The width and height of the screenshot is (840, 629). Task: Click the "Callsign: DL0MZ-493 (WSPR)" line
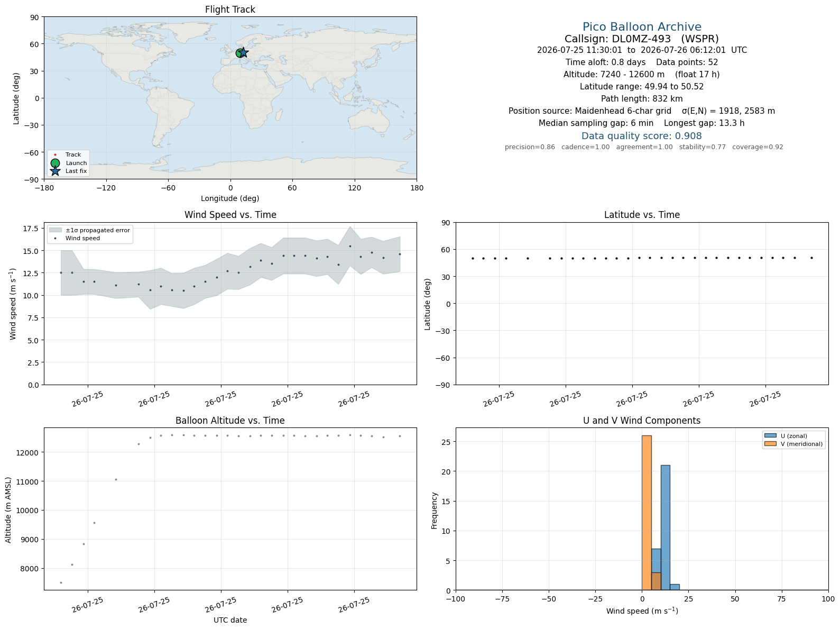(x=642, y=39)
